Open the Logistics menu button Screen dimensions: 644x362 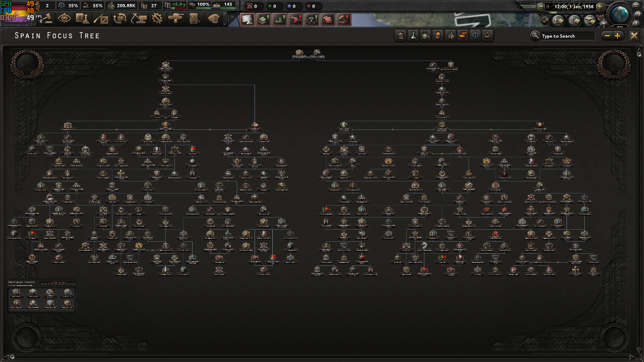(195, 19)
